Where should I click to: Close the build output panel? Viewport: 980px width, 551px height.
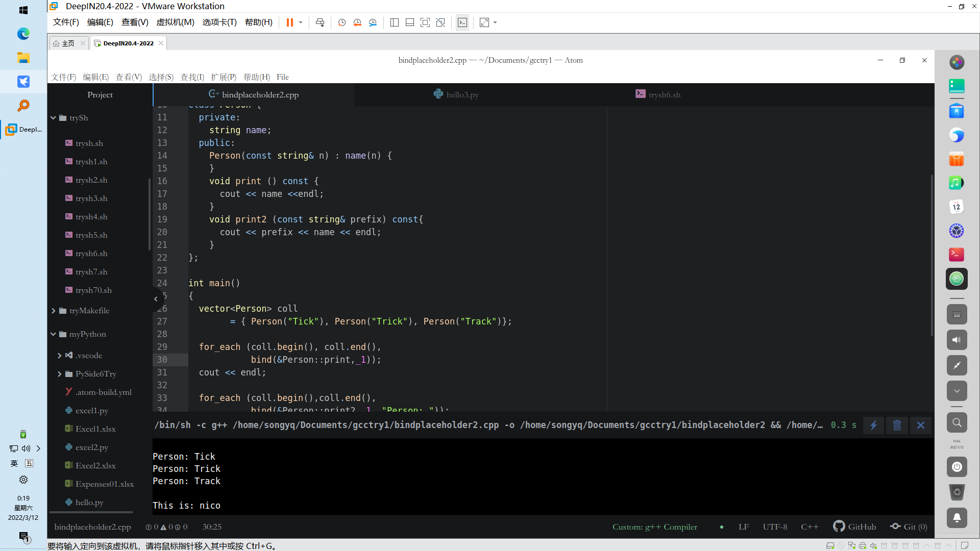tap(920, 425)
